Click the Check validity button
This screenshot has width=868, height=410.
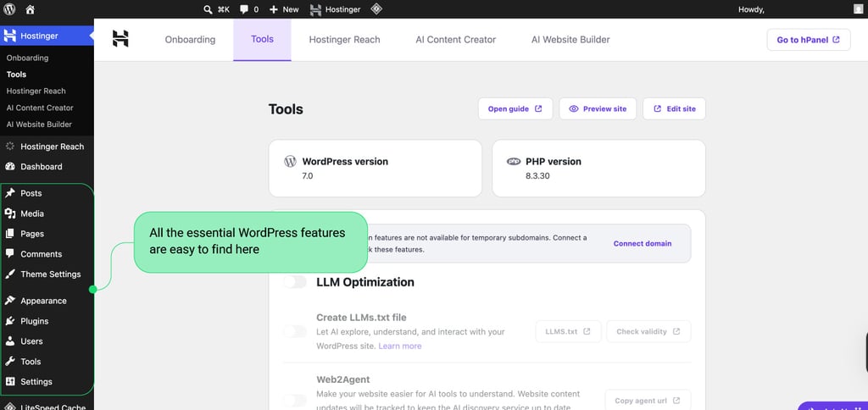pyautogui.click(x=648, y=331)
